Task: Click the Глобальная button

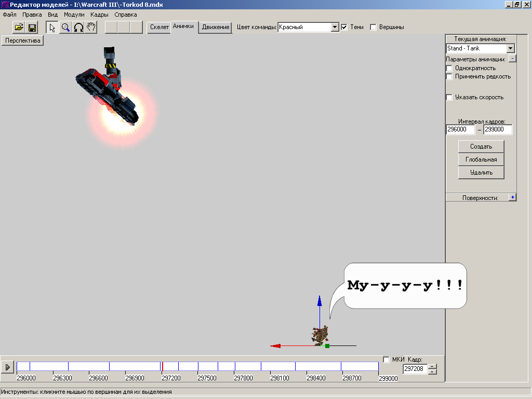Action: click(481, 159)
